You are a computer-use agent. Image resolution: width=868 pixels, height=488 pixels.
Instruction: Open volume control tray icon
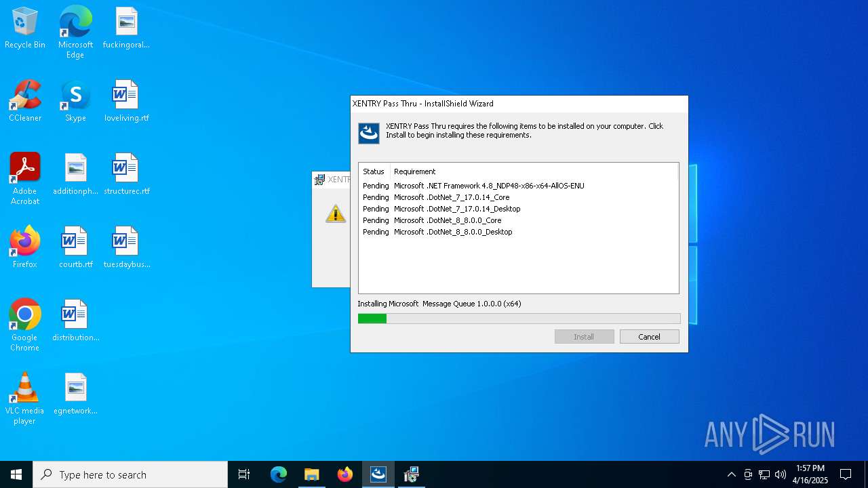781,474
